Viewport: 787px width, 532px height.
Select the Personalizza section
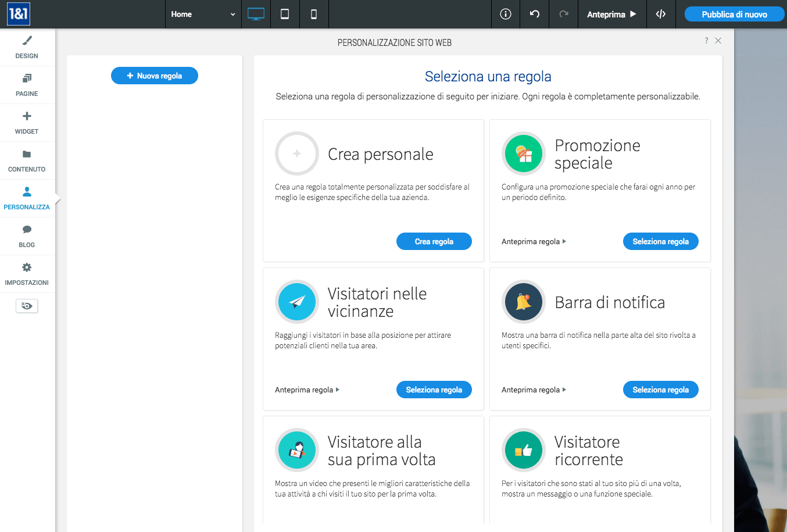(27, 198)
